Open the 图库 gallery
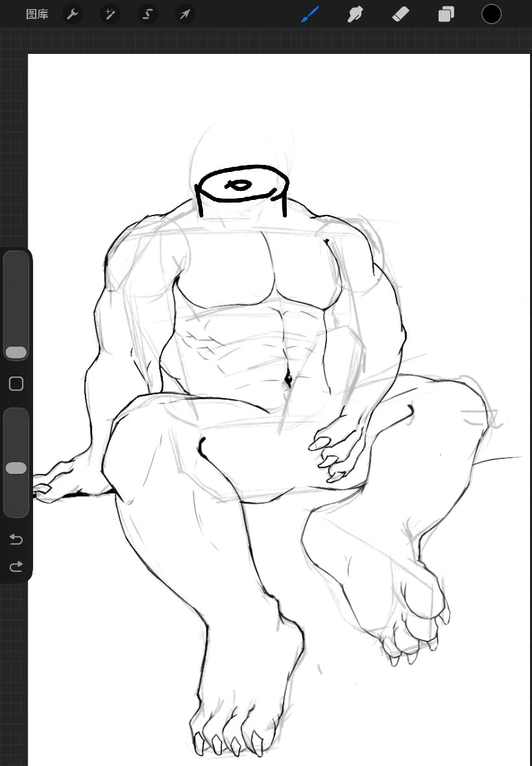This screenshot has height=766, width=532. (x=37, y=14)
